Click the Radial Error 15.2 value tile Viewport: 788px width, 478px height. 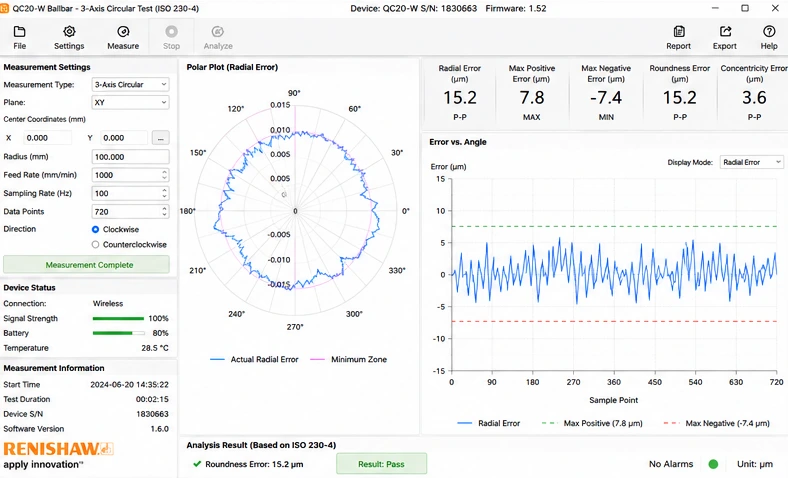point(460,93)
